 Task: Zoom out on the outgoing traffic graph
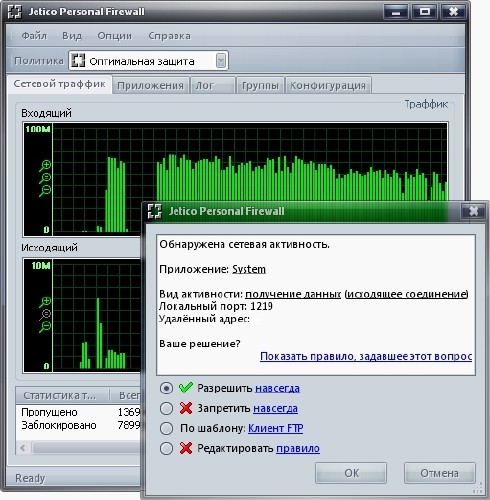coord(45,327)
